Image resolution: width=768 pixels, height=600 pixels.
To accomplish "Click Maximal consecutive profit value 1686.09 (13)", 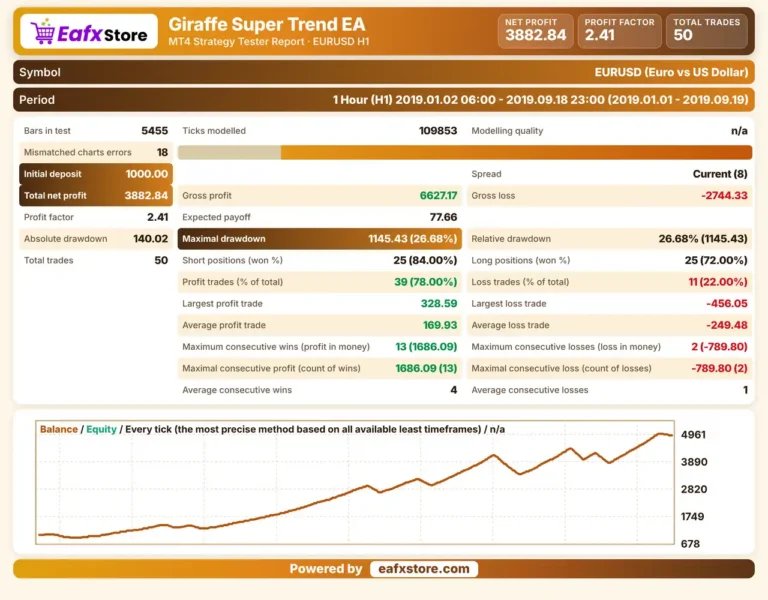I will click(x=426, y=368).
